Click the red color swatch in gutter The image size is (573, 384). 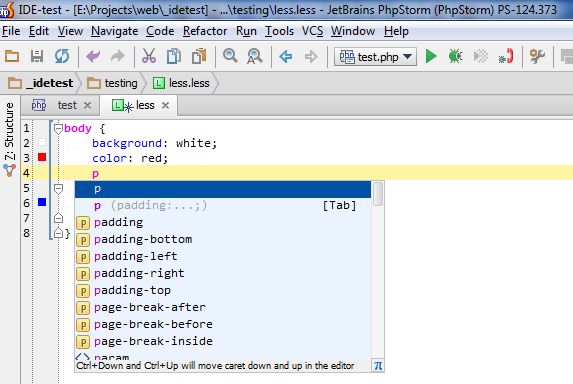[x=42, y=157]
